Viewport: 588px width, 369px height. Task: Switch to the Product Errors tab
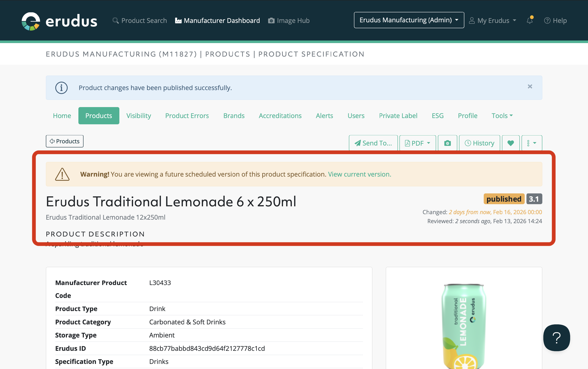point(187,116)
